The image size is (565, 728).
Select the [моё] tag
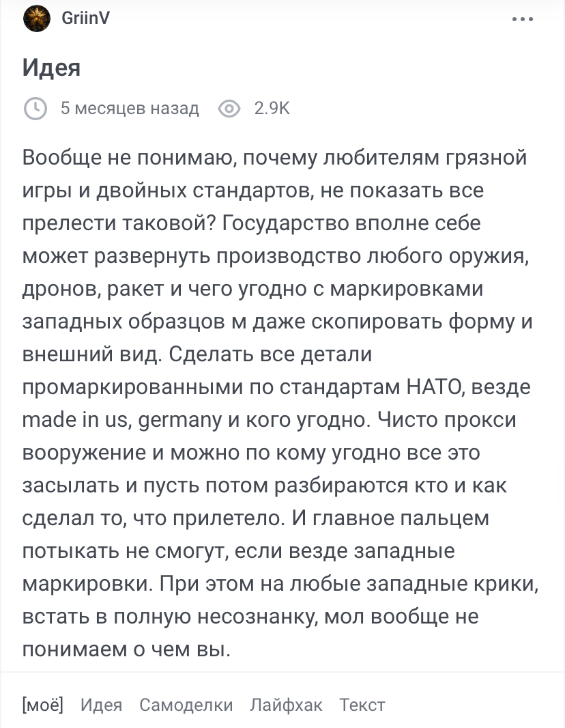(x=43, y=705)
